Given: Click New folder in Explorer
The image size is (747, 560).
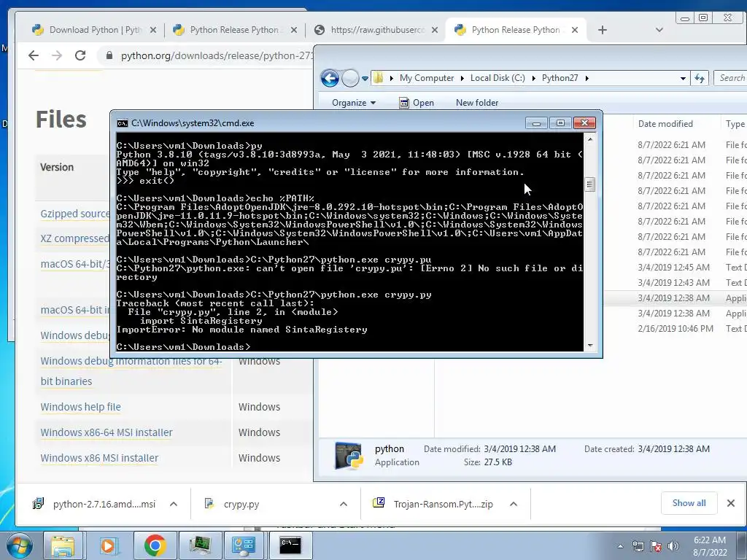Looking at the screenshot, I should click(x=477, y=103).
